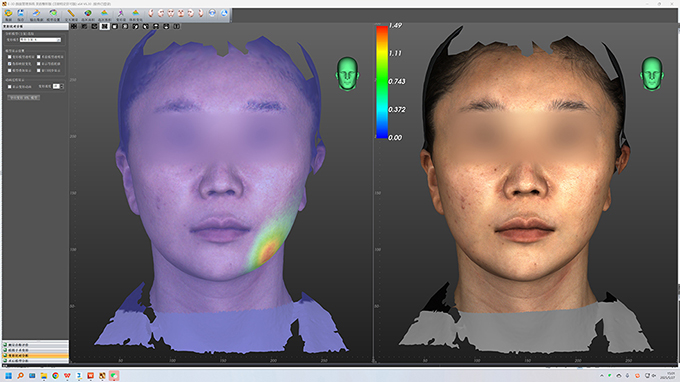Open the combo box in the side panel

coord(40,40)
